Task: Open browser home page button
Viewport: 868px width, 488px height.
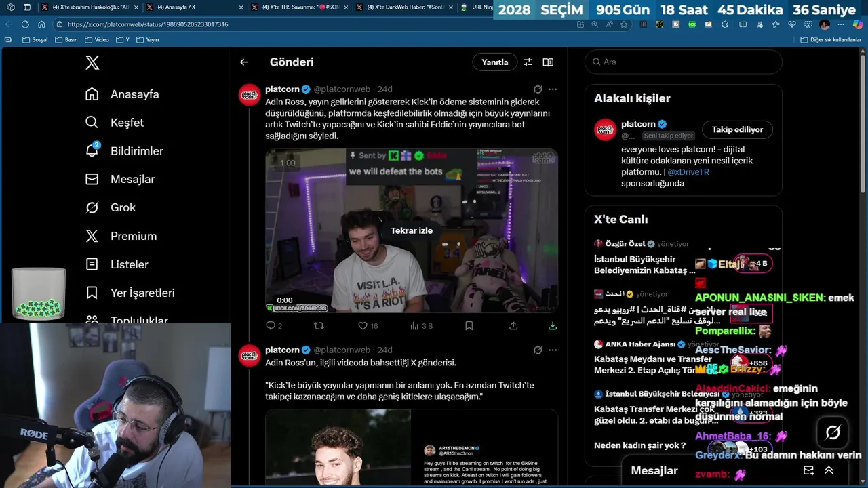Action: pos(41,24)
